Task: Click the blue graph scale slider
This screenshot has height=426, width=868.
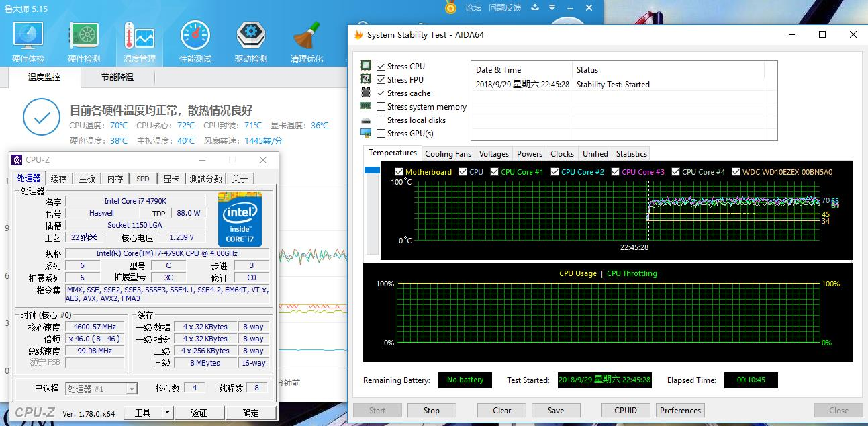Action: (372, 171)
